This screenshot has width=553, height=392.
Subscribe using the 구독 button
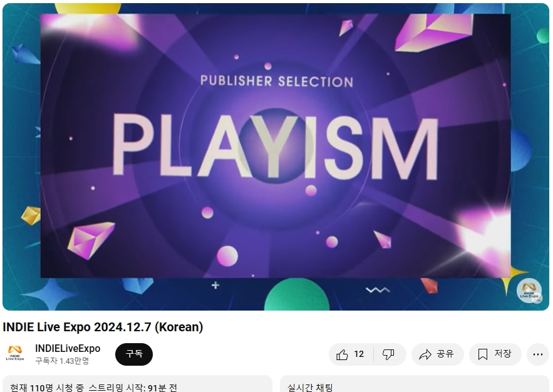[134, 354]
